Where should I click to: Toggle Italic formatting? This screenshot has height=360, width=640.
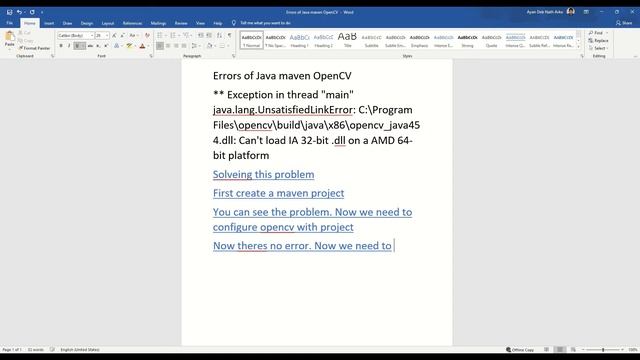[69, 46]
